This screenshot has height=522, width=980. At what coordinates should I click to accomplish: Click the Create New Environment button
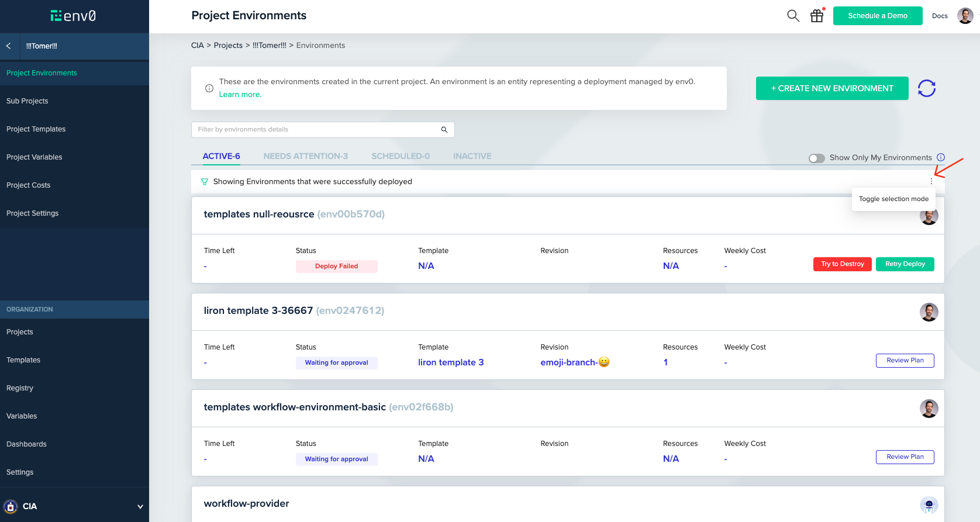coord(832,88)
